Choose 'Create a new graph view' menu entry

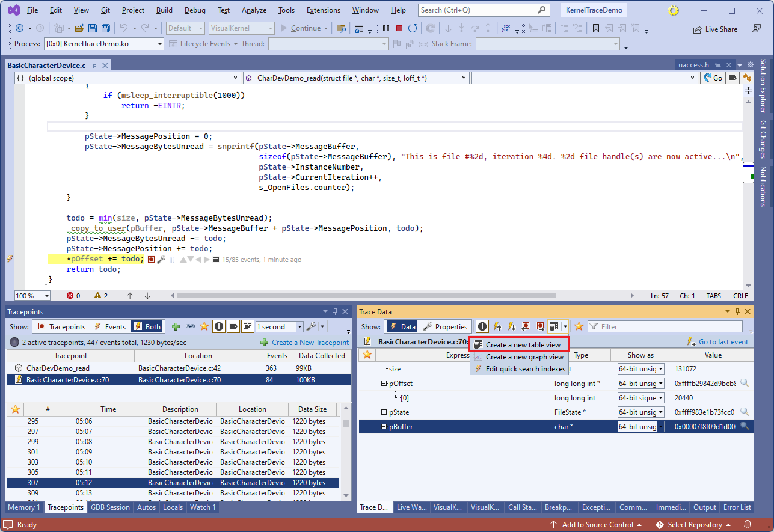pos(524,357)
